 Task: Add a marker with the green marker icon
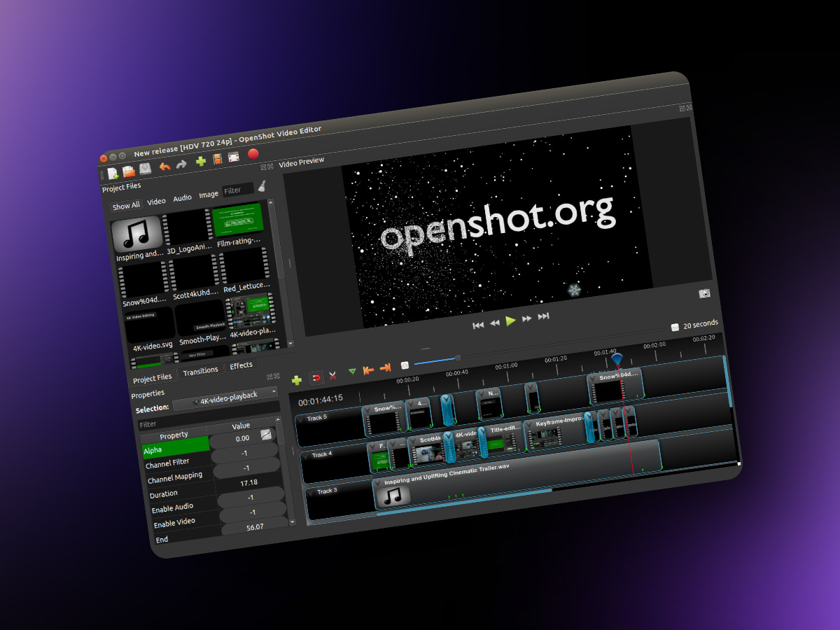[x=352, y=371]
